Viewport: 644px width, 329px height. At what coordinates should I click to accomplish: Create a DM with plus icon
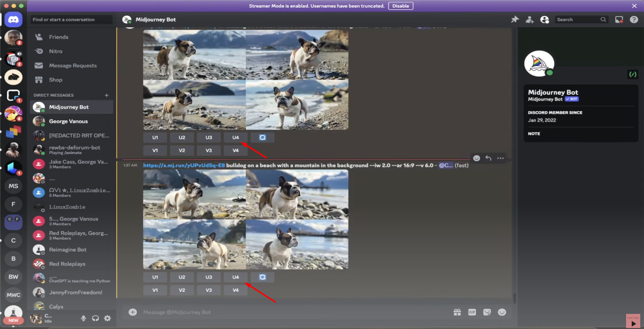tap(107, 95)
